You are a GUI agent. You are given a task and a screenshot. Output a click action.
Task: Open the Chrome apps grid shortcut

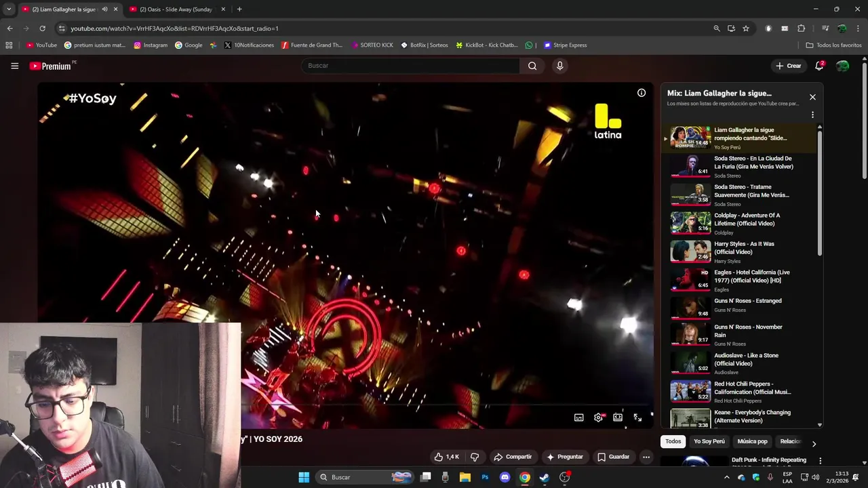[x=9, y=45]
